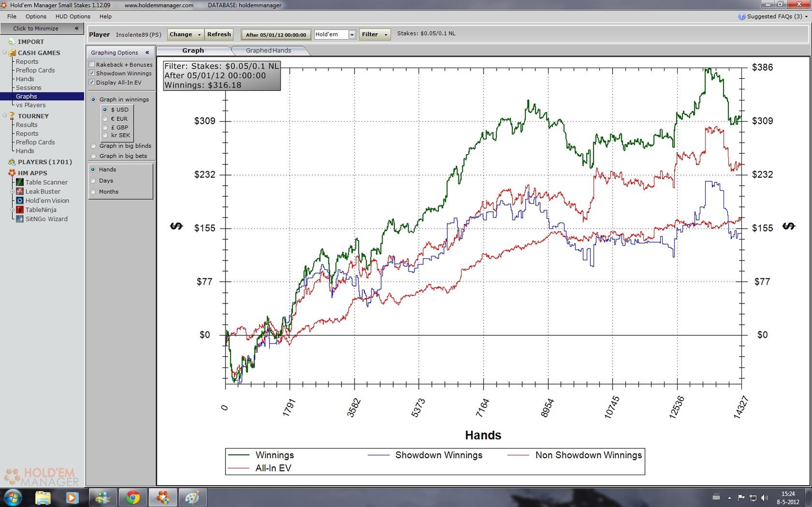Click the TOURNEY trophy icon
The width and height of the screenshot is (812, 507).
(x=12, y=116)
